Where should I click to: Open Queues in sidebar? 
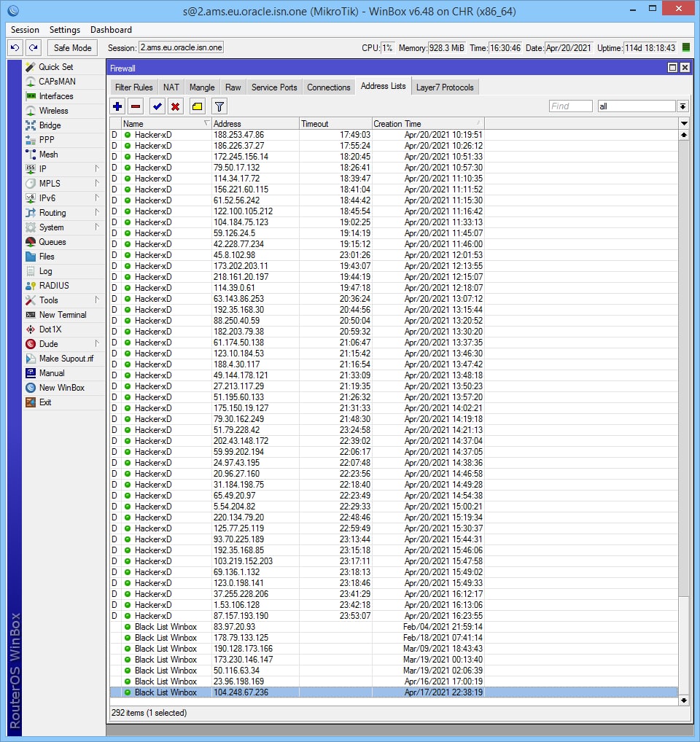pyautogui.click(x=64, y=242)
